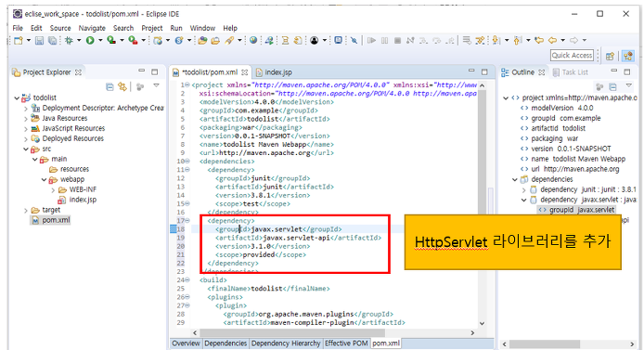This screenshot has width=644, height=350.
Task: Click the Run with Coverage icon
Action: [x=111, y=40]
